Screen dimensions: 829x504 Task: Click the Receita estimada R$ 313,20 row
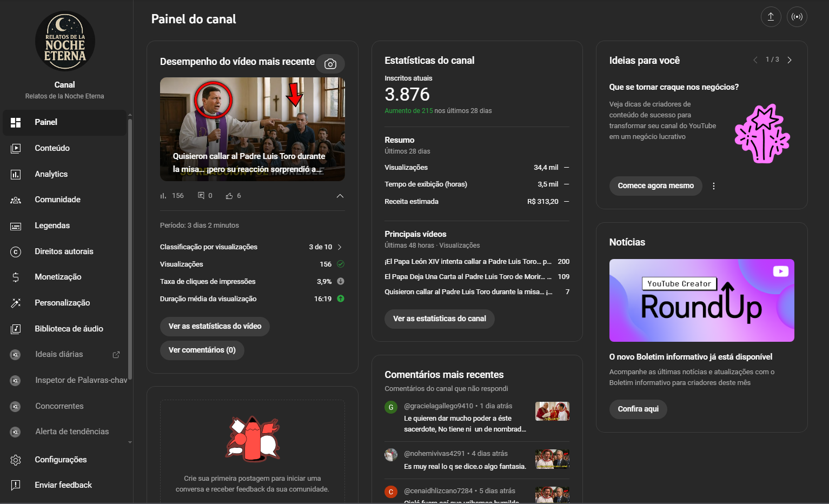coord(477,202)
